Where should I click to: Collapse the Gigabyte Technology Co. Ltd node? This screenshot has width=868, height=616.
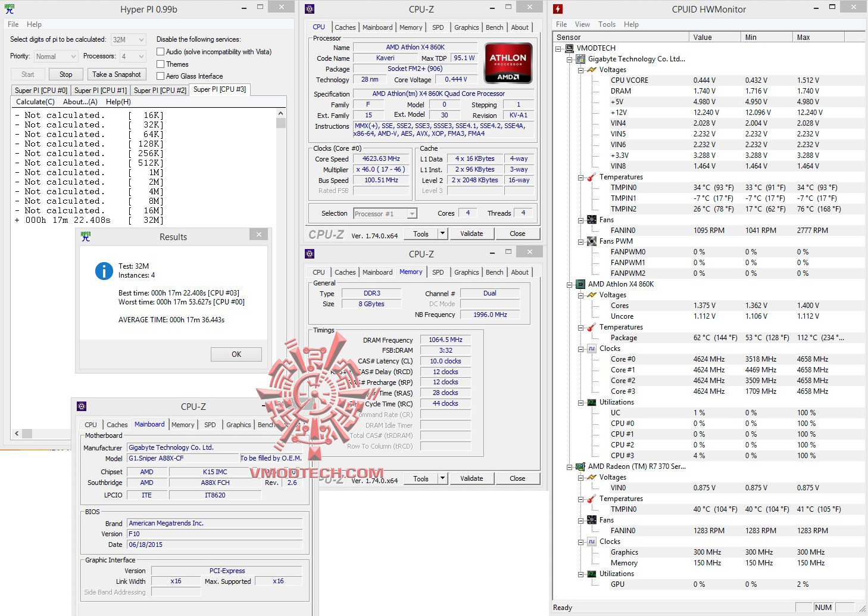(x=570, y=59)
